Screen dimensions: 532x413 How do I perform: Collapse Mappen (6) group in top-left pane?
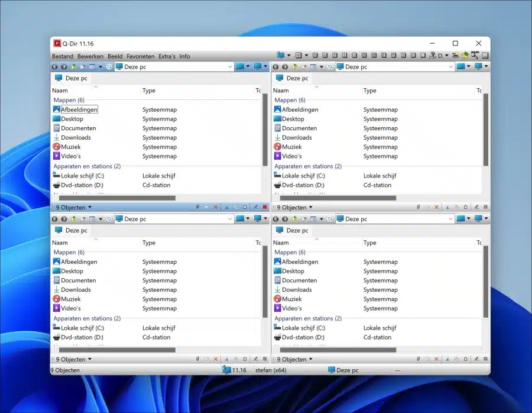[69, 100]
